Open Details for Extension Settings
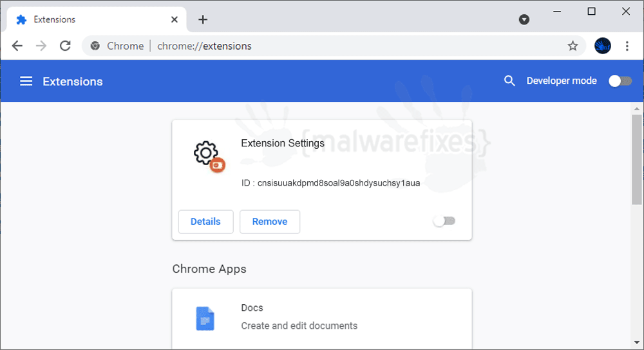 pos(206,222)
